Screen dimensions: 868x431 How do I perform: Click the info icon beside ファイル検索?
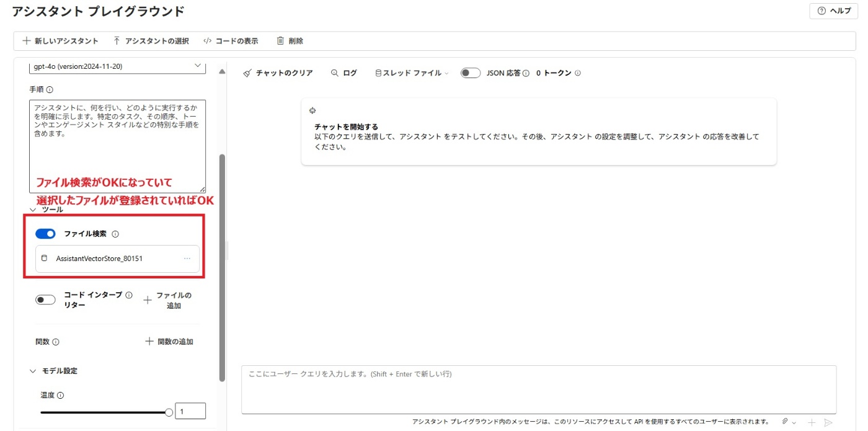(115, 234)
